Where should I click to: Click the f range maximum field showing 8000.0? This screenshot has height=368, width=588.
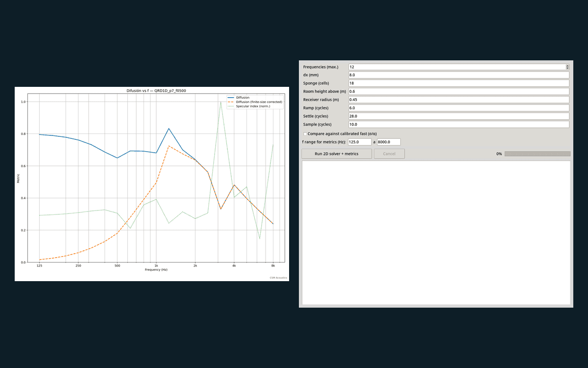(389, 142)
